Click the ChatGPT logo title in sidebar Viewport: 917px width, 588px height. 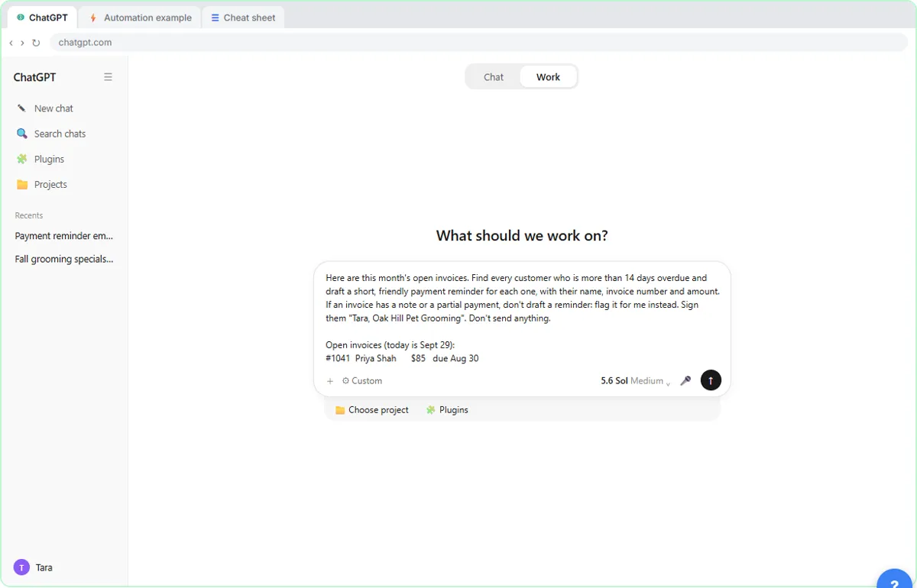click(x=34, y=77)
